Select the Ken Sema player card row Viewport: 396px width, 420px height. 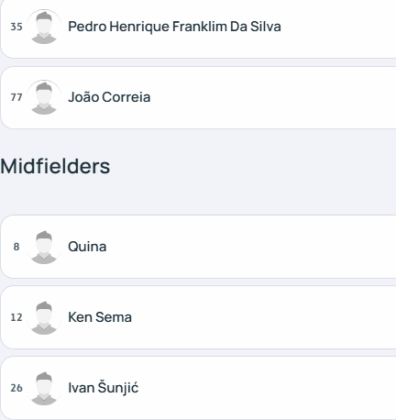point(198,317)
